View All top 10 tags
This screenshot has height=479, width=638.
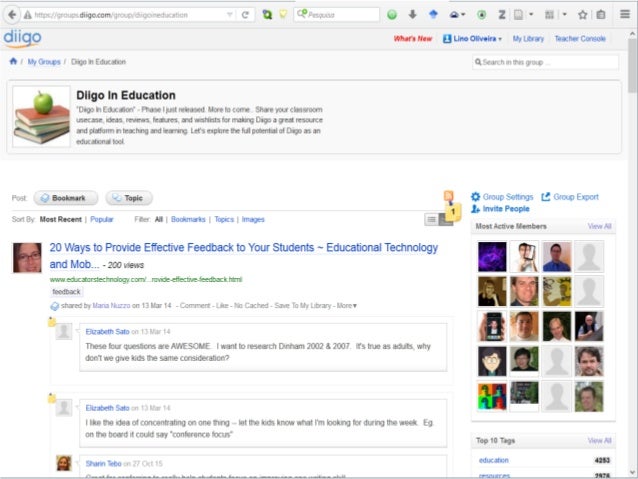(599, 441)
